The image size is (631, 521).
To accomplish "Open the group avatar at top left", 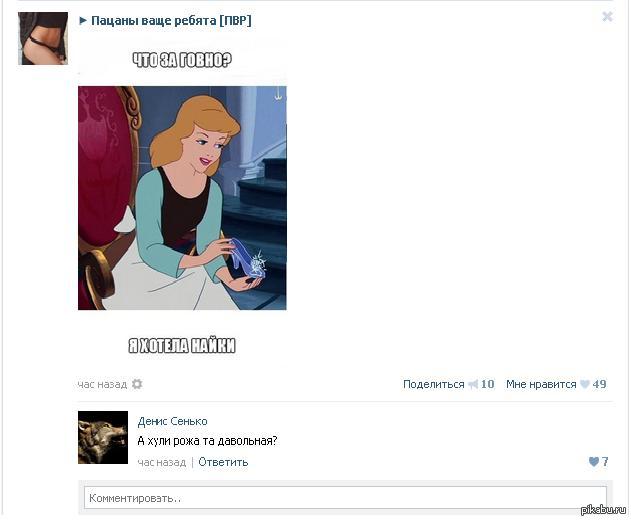I will pos(43,38).
